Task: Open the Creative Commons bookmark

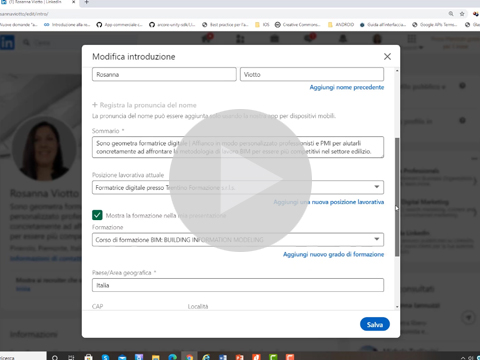Action: [298, 25]
